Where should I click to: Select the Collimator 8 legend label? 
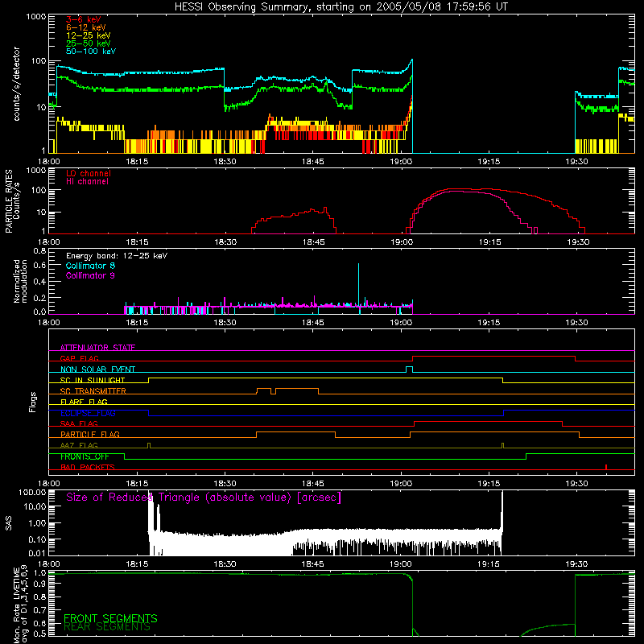click(90, 266)
